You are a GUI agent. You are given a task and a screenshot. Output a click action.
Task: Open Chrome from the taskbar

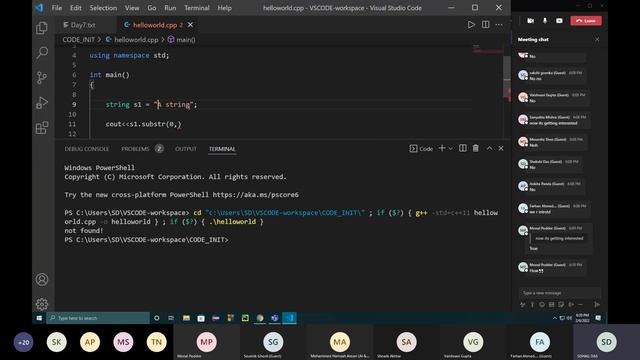260,318
